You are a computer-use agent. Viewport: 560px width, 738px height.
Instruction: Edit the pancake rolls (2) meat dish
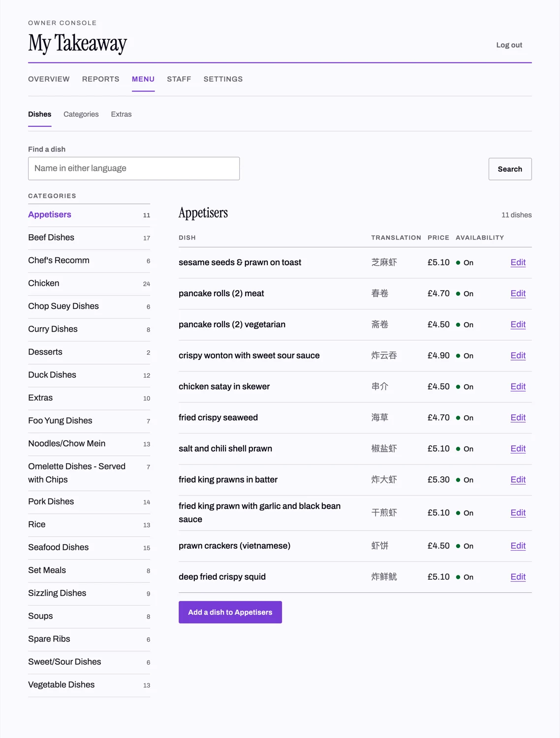point(518,293)
